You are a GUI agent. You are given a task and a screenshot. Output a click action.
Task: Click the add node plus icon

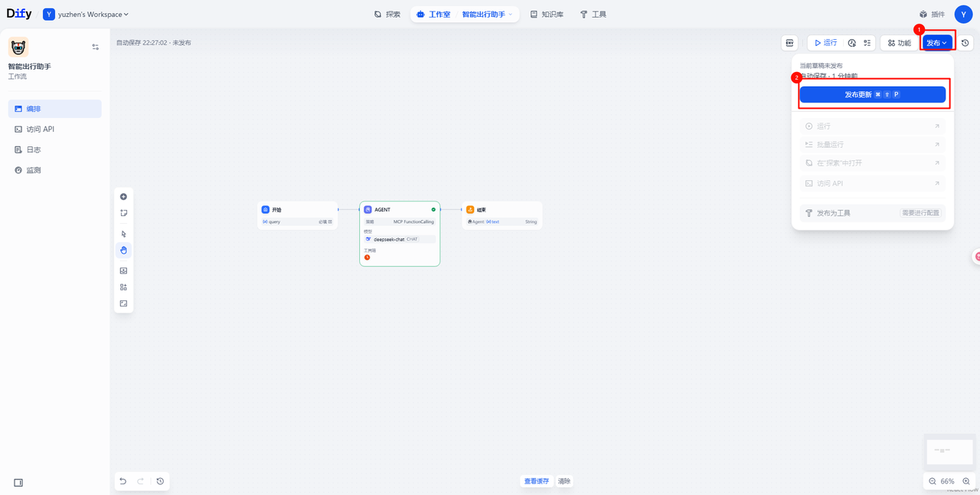tap(123, 197)
